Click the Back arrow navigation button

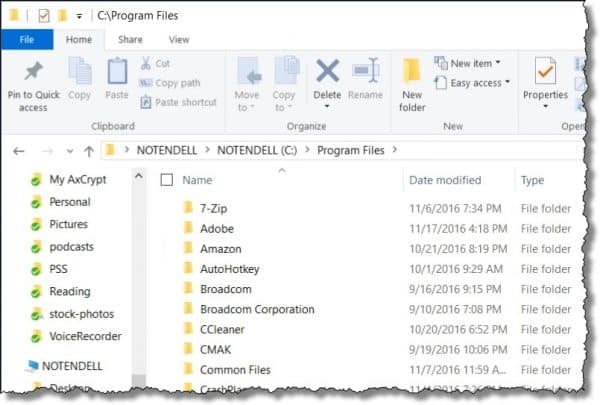click(x=18, y=152)
